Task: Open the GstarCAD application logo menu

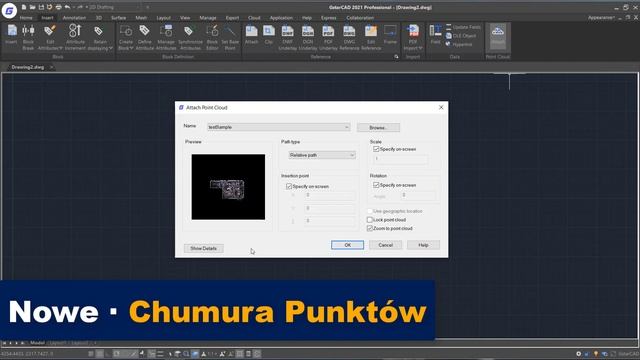Action: pos(9,11)
